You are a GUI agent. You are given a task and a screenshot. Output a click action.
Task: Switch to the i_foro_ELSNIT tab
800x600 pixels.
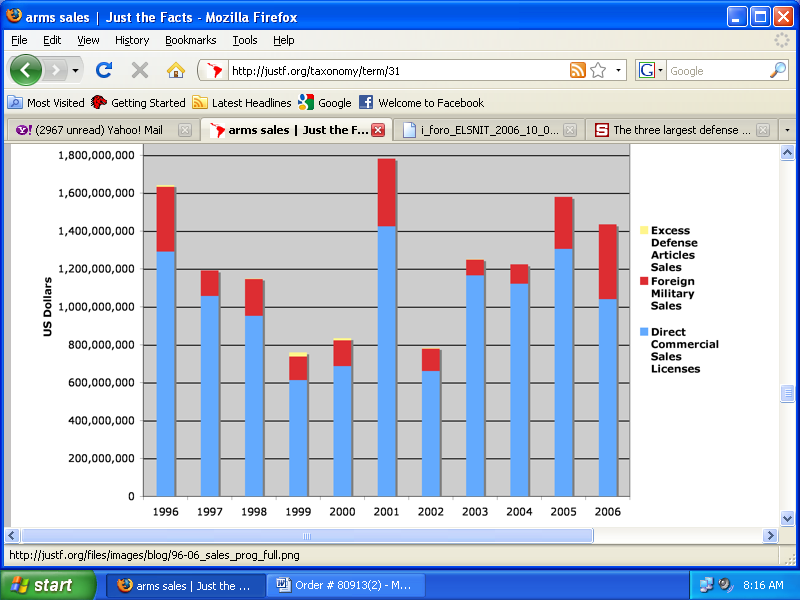(x=485, y=130)
